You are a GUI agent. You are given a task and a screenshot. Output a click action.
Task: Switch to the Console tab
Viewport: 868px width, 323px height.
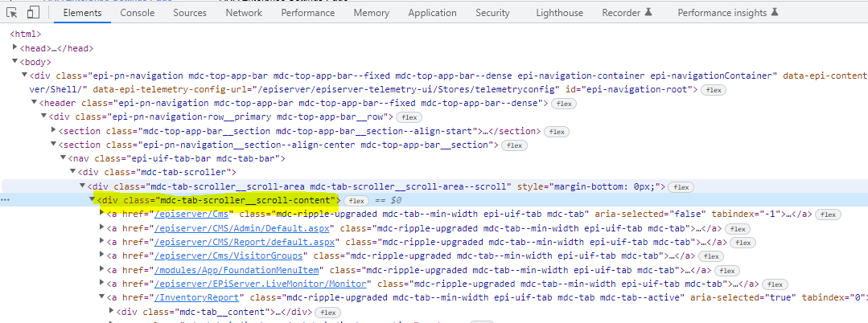pos(138,13)
